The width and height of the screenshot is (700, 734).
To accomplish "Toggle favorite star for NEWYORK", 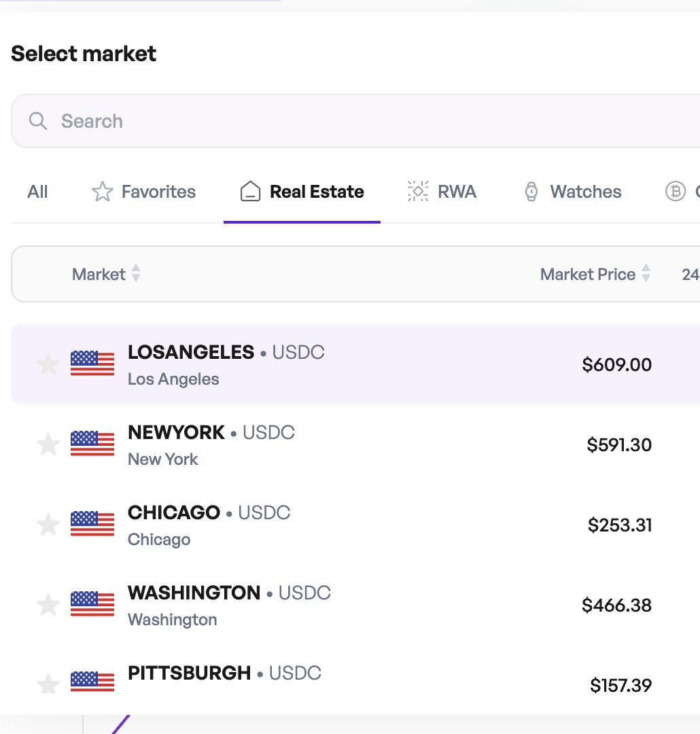I will (x=48, y=444).
